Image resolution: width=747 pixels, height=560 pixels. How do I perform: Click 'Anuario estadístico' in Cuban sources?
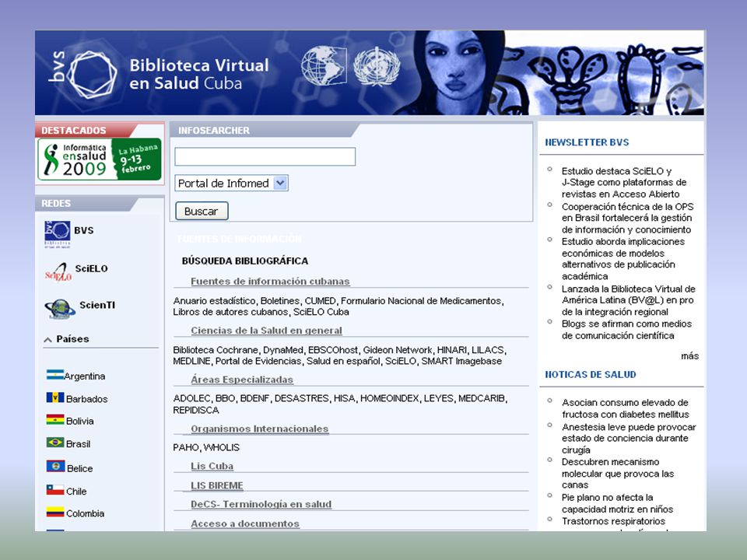click(215, 301)
